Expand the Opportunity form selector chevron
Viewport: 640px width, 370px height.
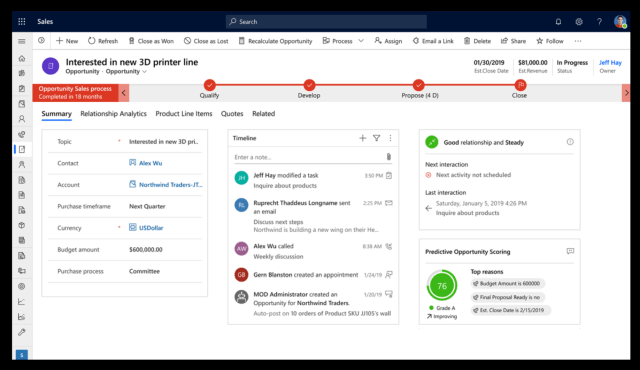(144, 72)
